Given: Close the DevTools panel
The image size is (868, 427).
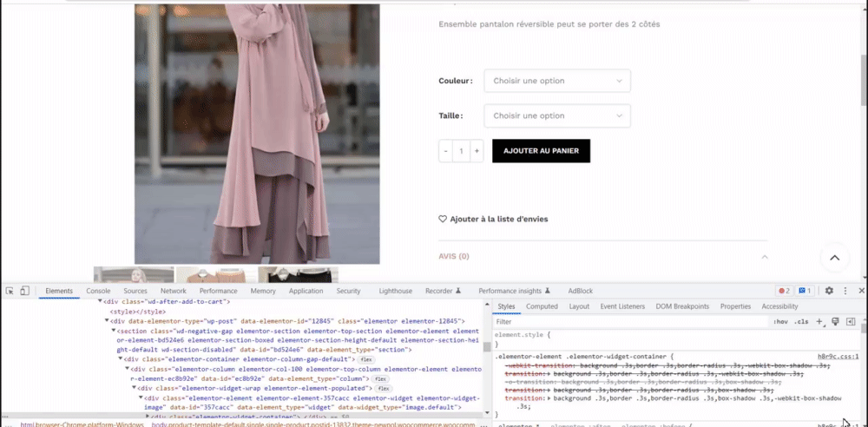Looking at the screenshot, I should [861, 291].
